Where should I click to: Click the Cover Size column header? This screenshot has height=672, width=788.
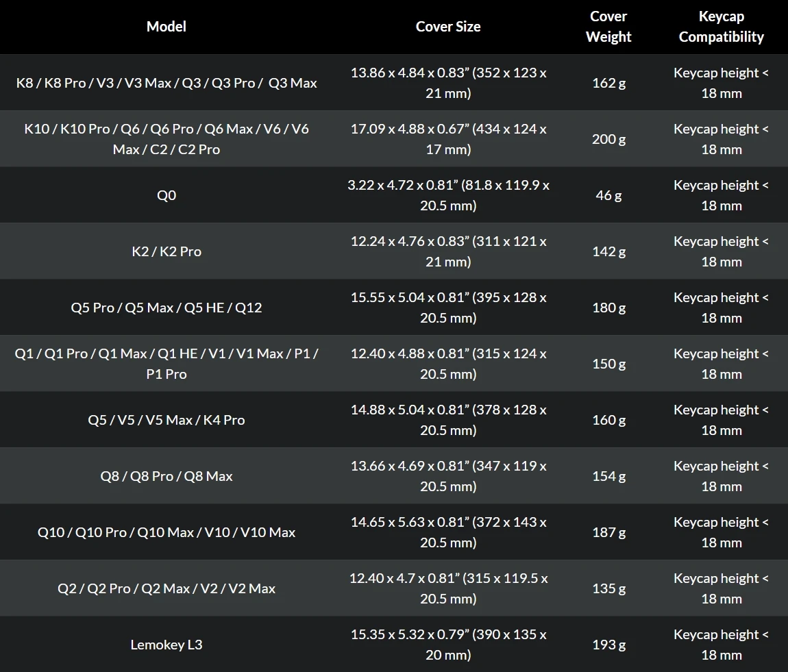[447, 27]
